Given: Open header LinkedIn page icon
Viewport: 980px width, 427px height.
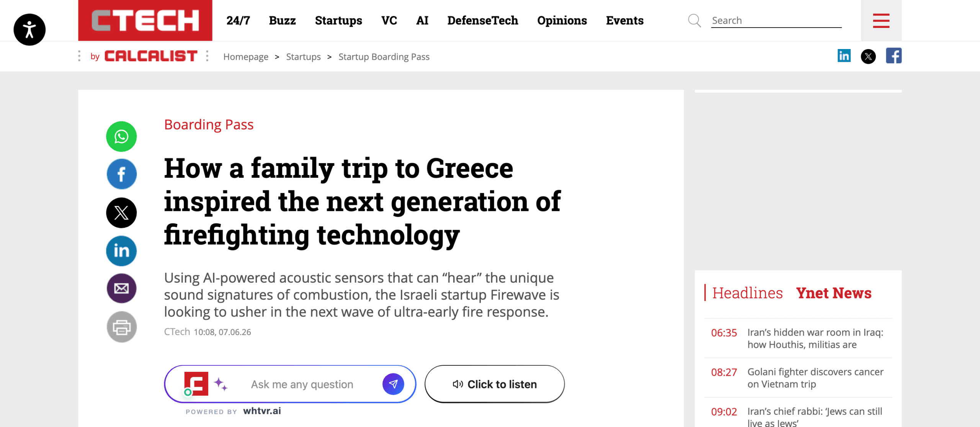Looking at the screenshot, I should tap(844, 56).
